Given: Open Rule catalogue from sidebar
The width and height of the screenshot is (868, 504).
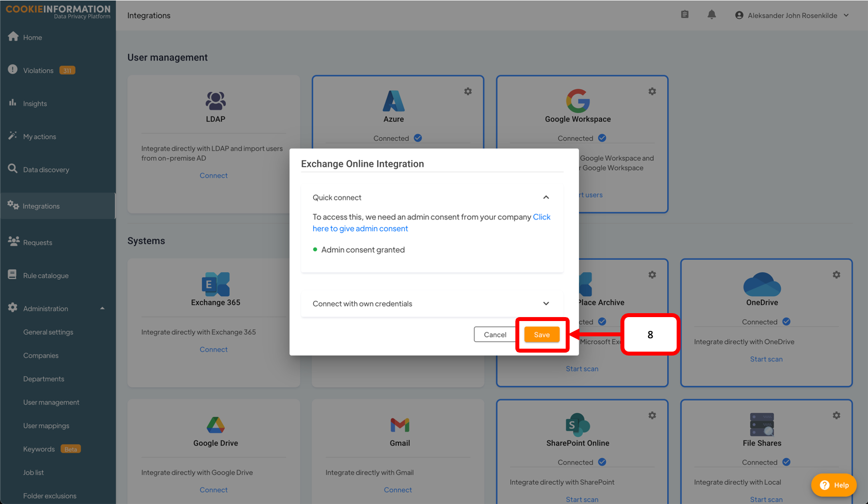Looking at the screenshot, I should (45, 276).
